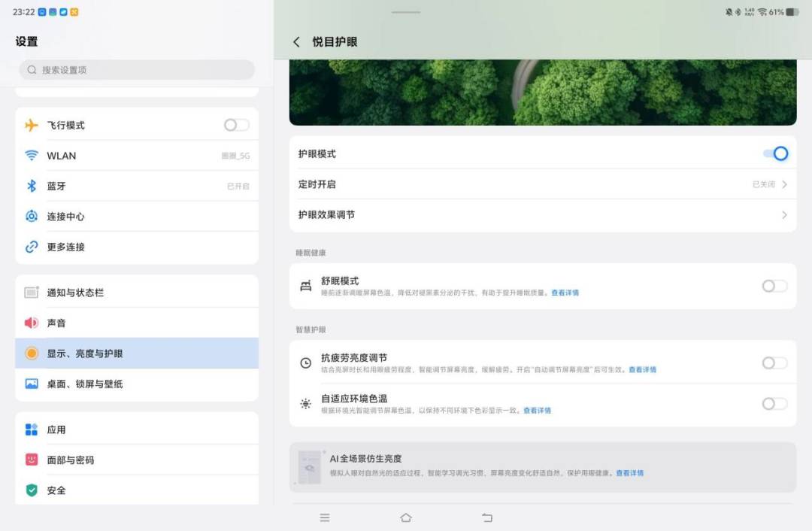Tap the search magnifier icon

(32, 70)
